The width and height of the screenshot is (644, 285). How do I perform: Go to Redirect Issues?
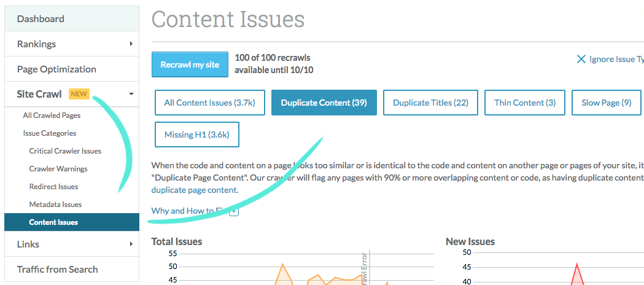pyautogui.click(x=53, y=187)
